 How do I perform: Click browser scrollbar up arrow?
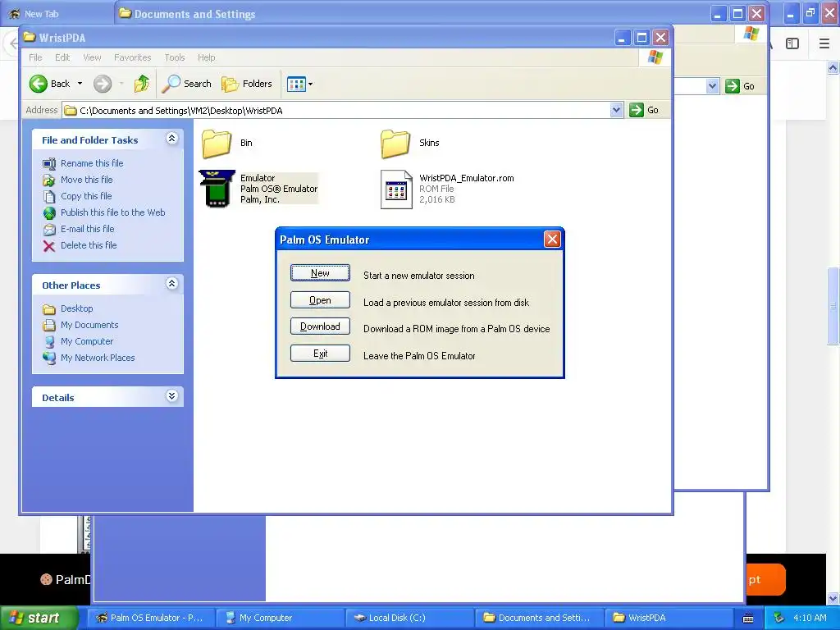(833, 67)
